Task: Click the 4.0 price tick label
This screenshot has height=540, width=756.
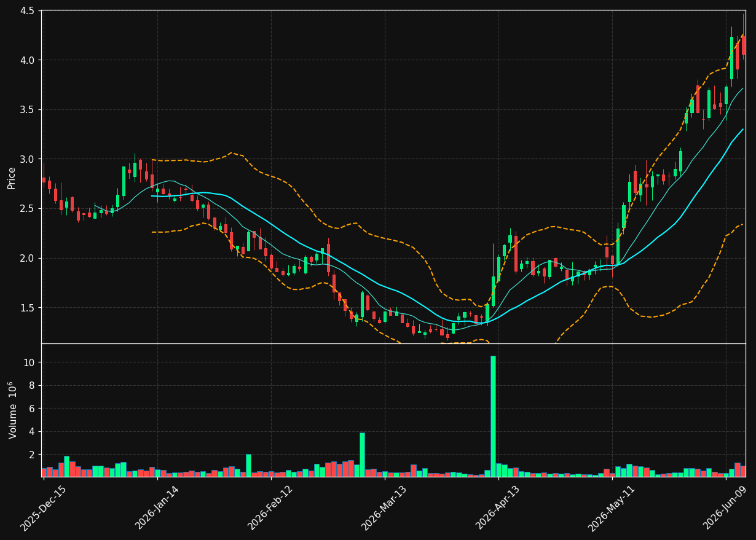Action: [28, 60]
